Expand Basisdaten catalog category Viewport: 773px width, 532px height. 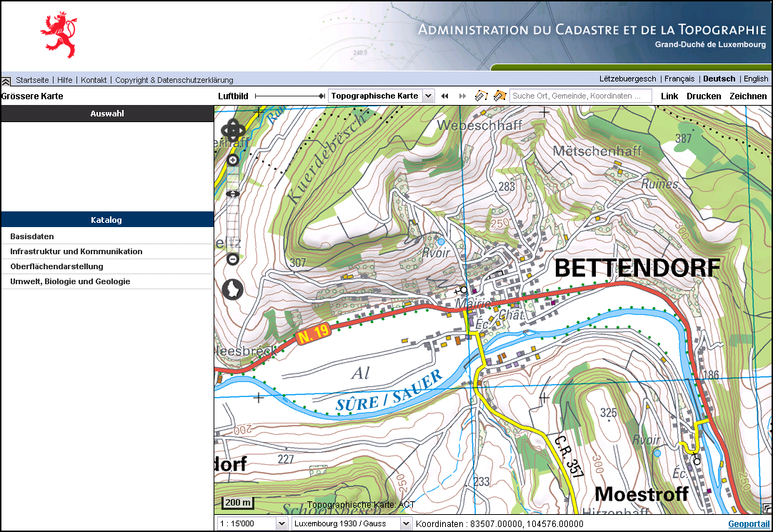[x=32, y=236]
